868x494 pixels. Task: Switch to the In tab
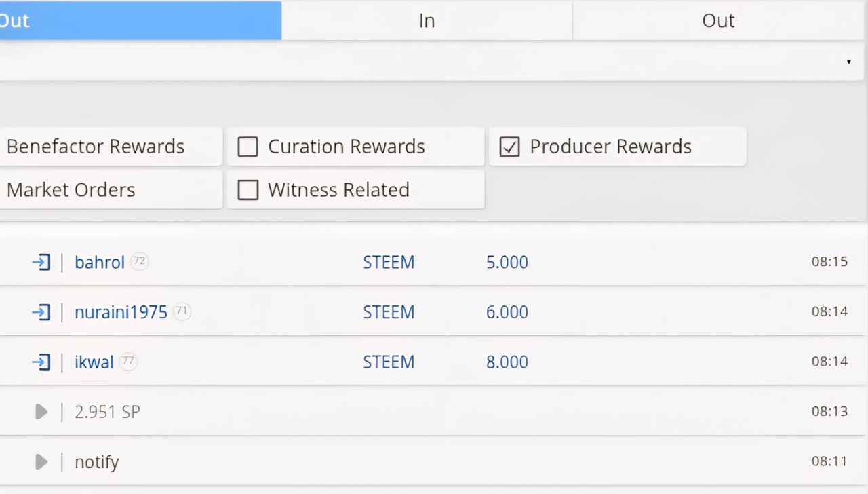tap(427, 20)
